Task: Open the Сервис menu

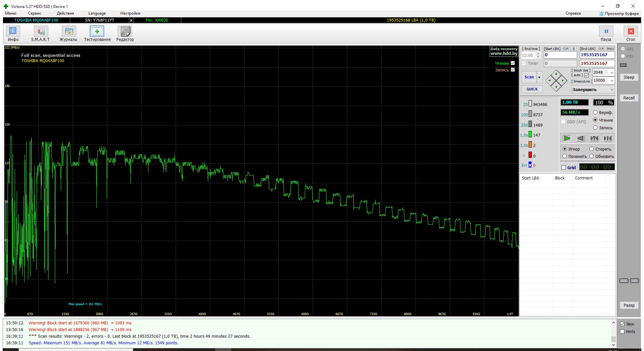Action: click(x=35, y=13)
